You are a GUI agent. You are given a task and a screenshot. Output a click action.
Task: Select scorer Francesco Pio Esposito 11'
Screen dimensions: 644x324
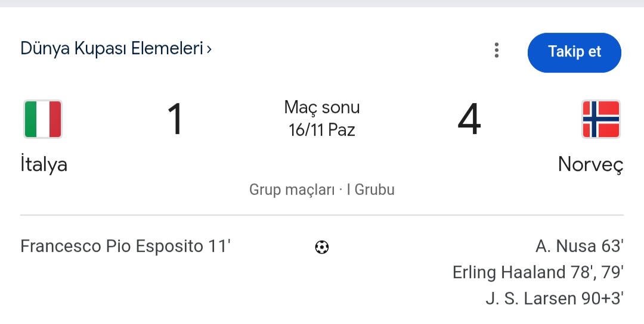125,247
